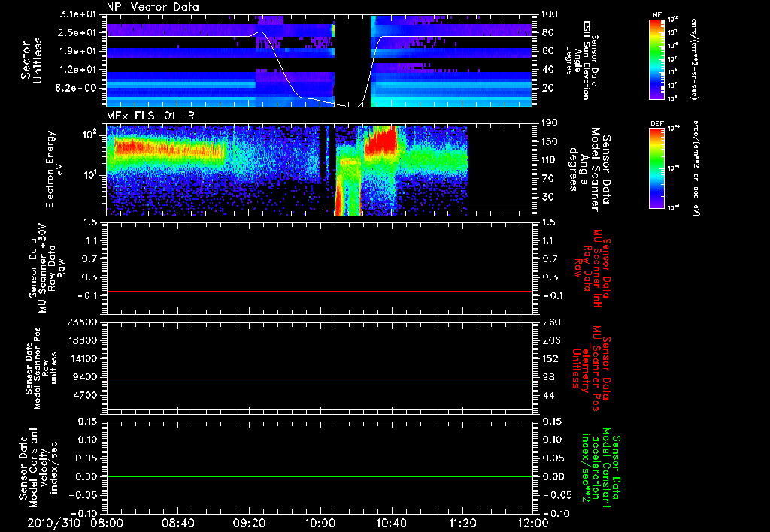Select the 'NPI Vector Data' panel title

(x=153, y=7)
